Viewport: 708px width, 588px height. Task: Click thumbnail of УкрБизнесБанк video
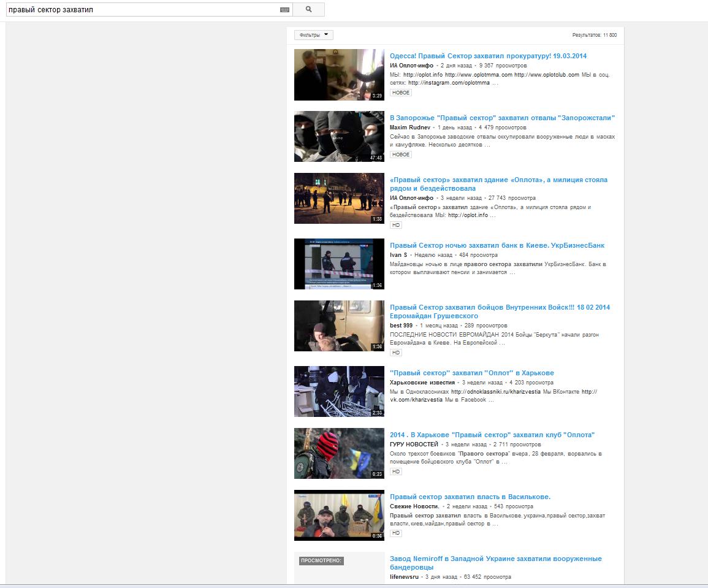(339, 264)
